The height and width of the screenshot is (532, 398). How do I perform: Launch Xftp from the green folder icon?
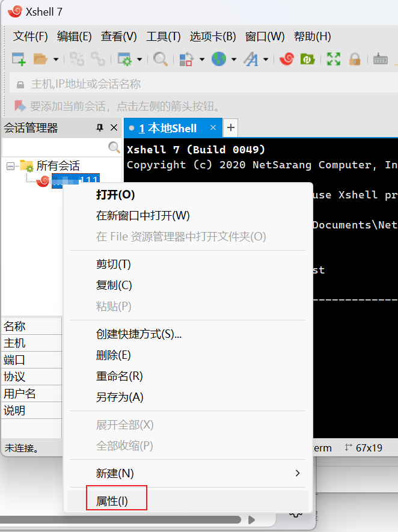tap(307, 59)
